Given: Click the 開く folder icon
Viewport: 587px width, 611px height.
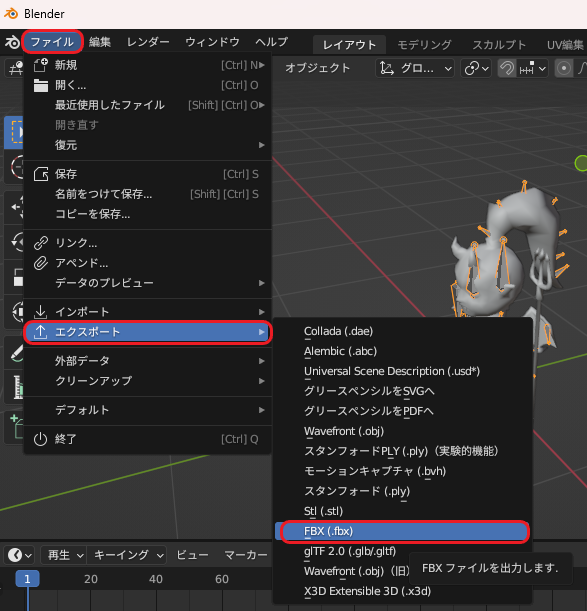Looking at the screenshot, I should coord(41,85).
